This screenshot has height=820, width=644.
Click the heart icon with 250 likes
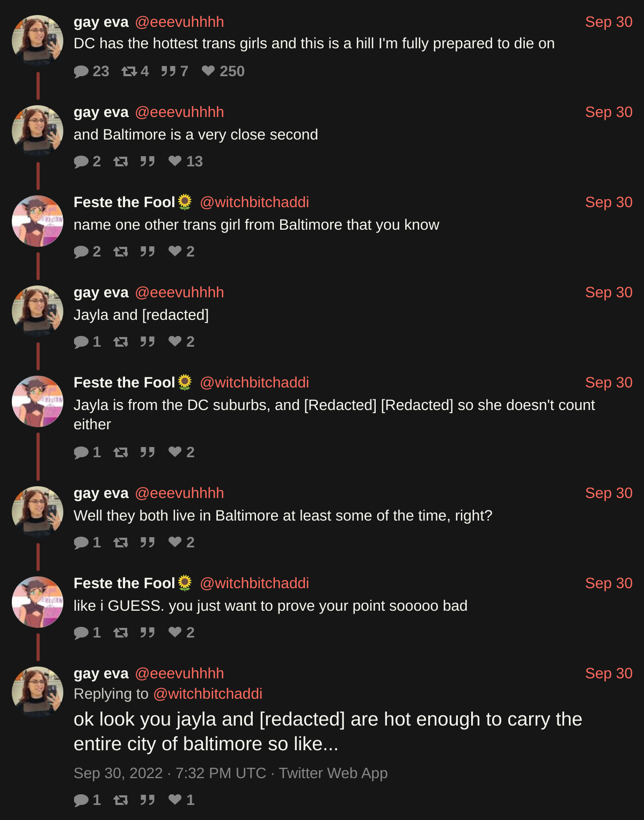tap(208, 71)
